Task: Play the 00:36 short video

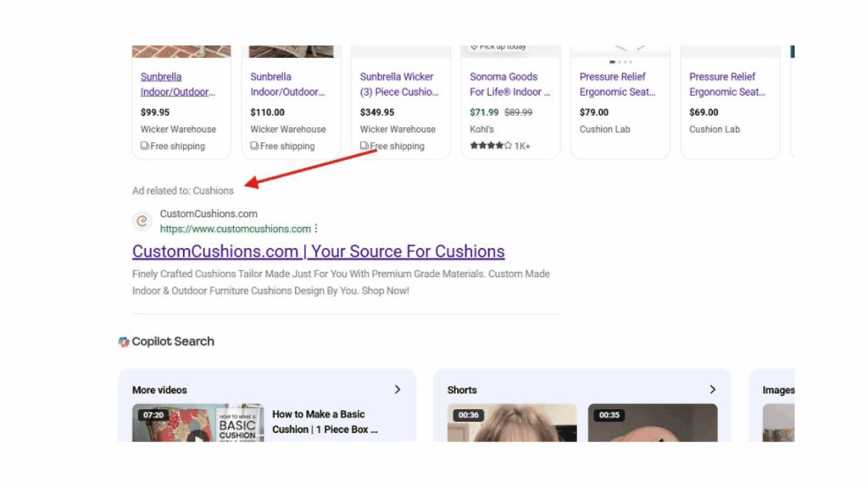Action: point(512,423)
